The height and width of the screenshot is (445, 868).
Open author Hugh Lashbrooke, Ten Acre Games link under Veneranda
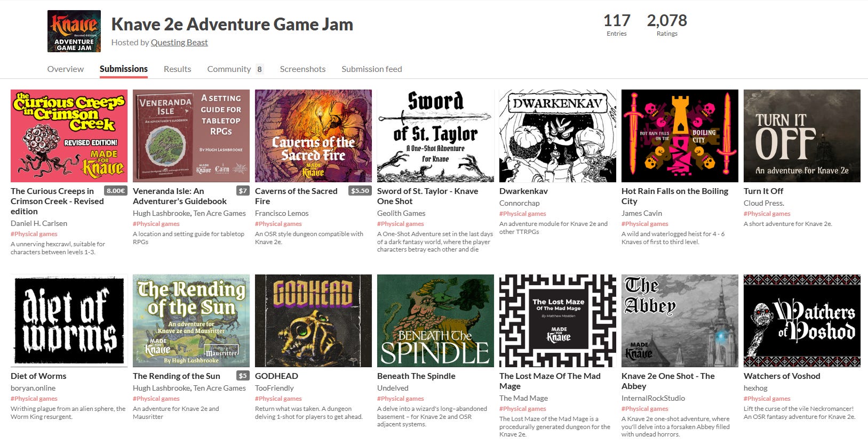click(x=189, y=213)
